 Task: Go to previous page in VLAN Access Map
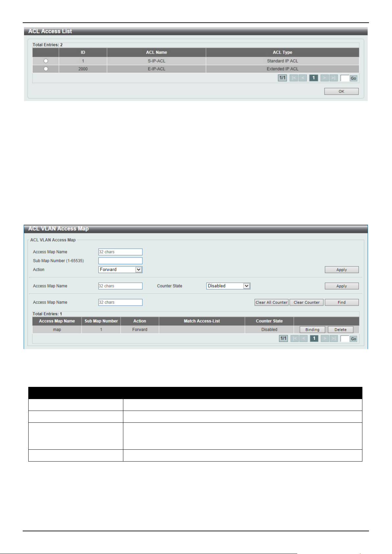304,339
